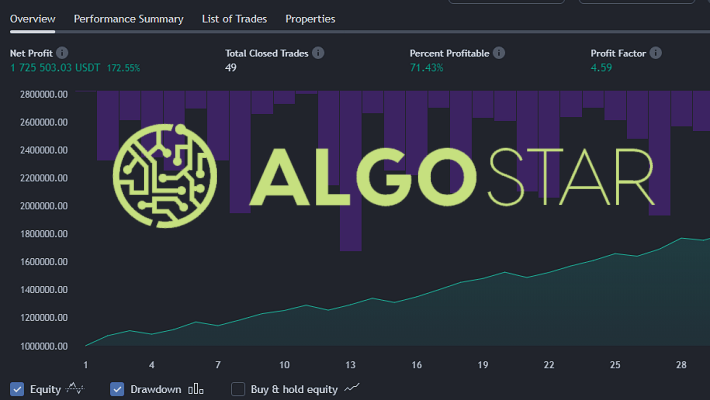The image size is (710, 400).
Task: Click the 1 725 503.03 USDT net profit value
Action: [x=55, y=68]
